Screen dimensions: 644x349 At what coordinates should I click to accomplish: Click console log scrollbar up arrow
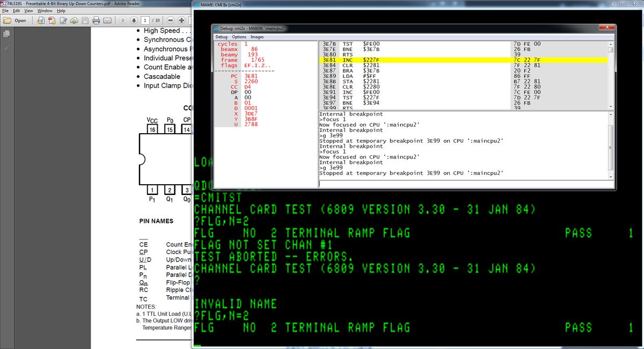coord(610,114)
